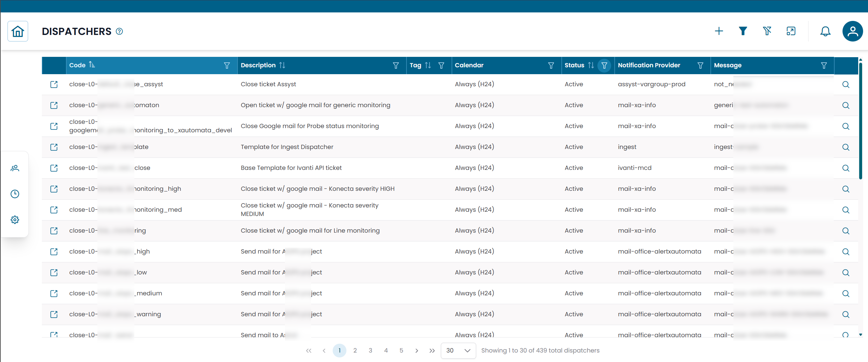The width and height of the screenshot is (868, 362).
Task: Click the expand view icon in header
Action: [791, 31]
